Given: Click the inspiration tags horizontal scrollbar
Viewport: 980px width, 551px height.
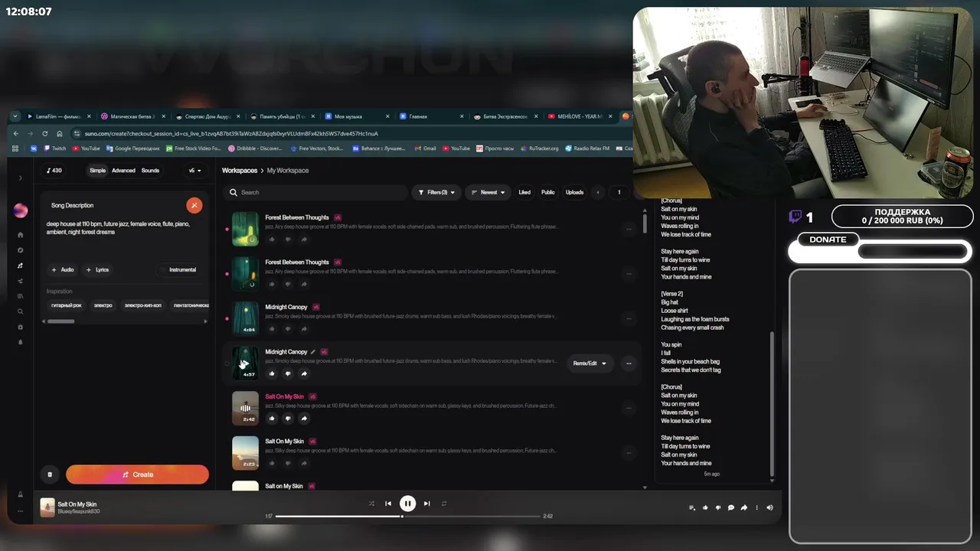Looking at the screenshot, I should click(x=61, y=321).
